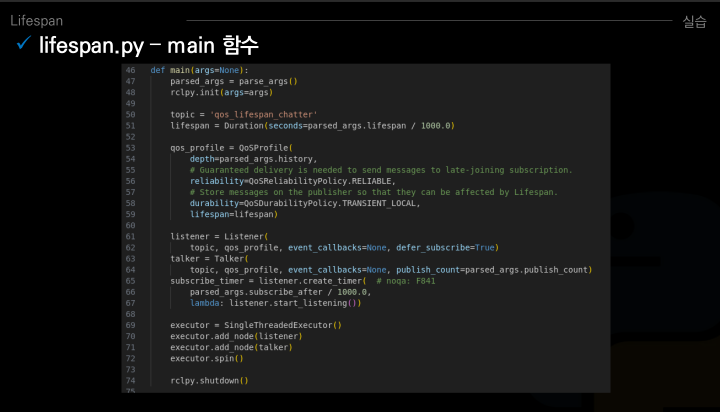Click the '실습' label at top right
720x412 pixels.
[694, 21]
